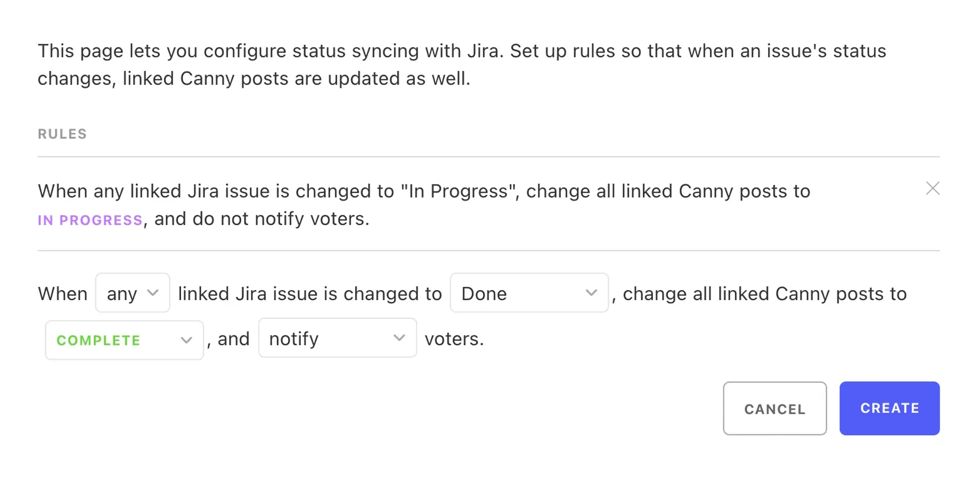Click the chevron on the COMPLETE status selector
Viewport: 980px width, 479px height.
186,339
